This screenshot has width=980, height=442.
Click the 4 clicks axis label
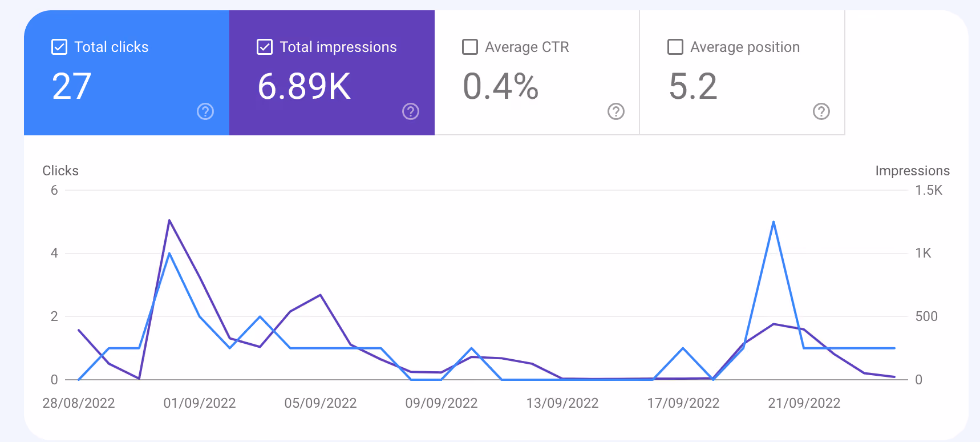click(x=54, y=253)
